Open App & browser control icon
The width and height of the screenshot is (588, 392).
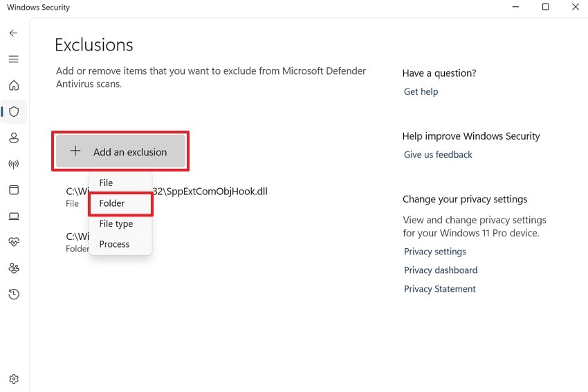pos(14,190)
